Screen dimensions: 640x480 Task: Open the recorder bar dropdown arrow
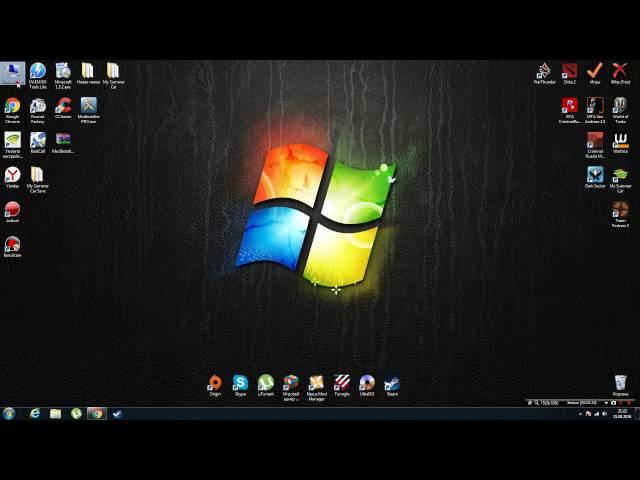click(606, 403)
